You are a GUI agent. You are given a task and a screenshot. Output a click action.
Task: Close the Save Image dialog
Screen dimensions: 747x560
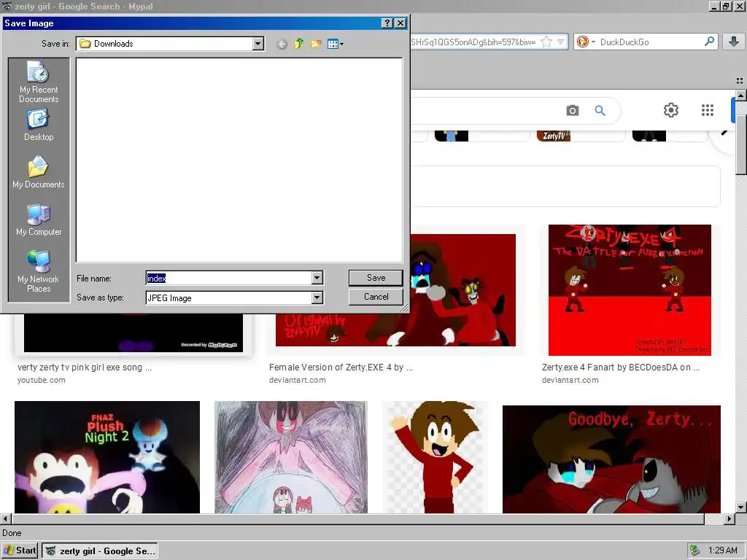click(x=400, y=23)
